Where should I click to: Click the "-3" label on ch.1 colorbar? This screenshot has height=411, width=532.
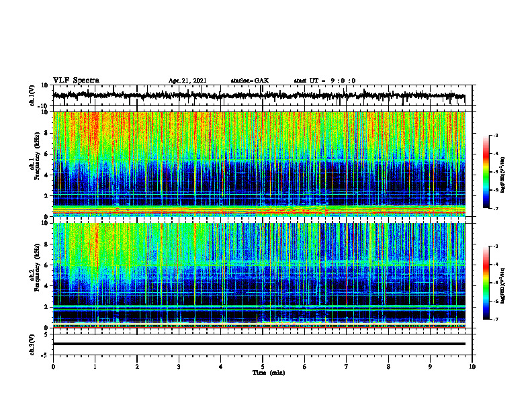point(495,136)
